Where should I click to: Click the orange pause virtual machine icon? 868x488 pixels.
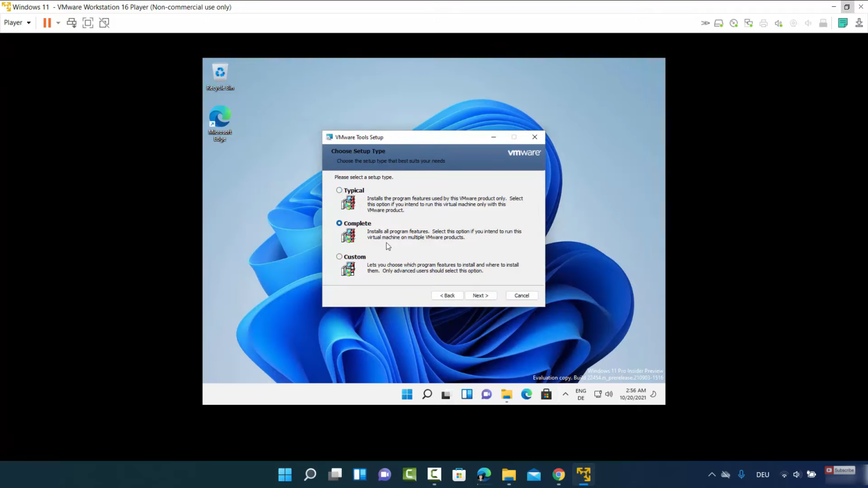(47, 23)
